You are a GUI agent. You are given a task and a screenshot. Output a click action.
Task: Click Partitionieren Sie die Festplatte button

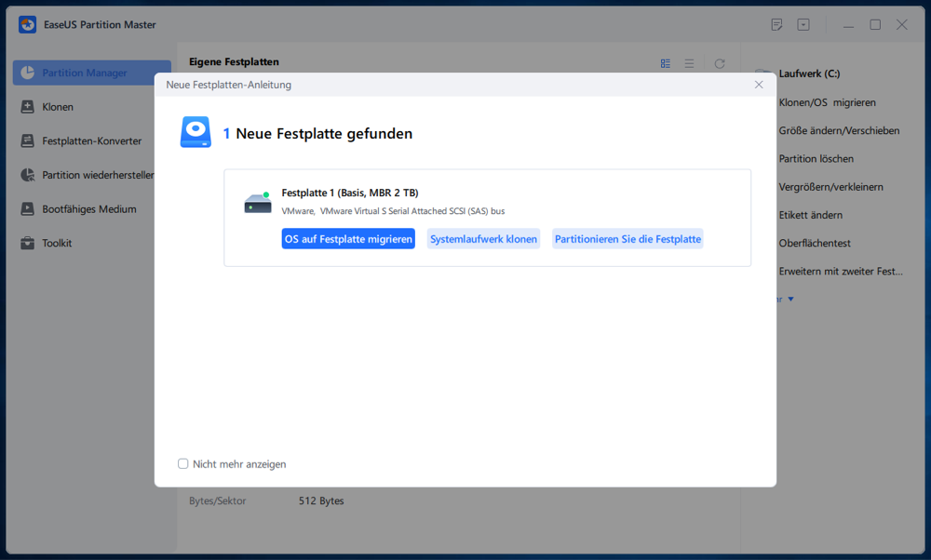coord(627,239)
